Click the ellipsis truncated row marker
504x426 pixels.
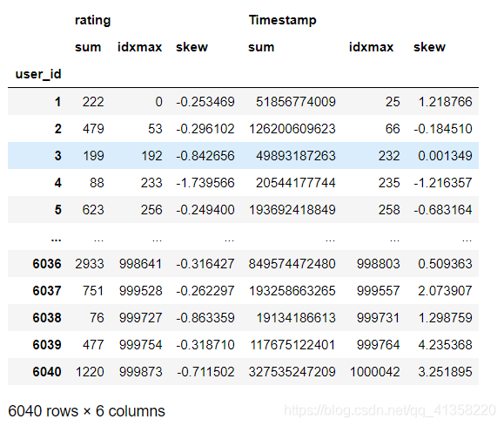pyautogui.click(x=57, y=240)
